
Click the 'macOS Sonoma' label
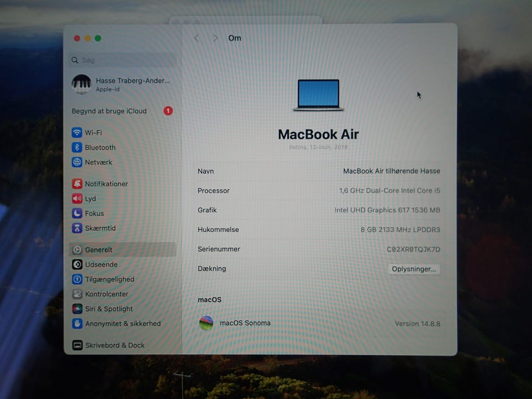(245, 323)
